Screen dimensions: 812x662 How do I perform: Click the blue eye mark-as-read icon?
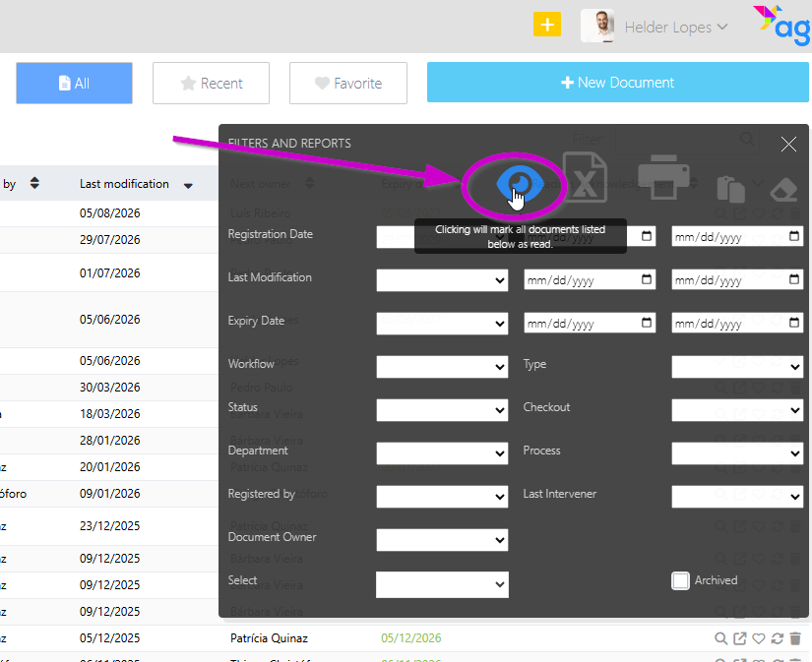coord(520,183)
